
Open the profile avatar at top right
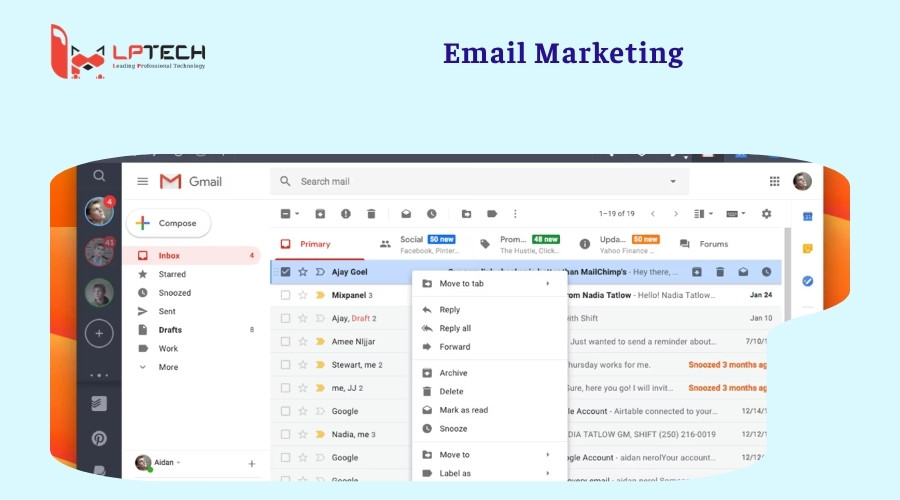802,181
